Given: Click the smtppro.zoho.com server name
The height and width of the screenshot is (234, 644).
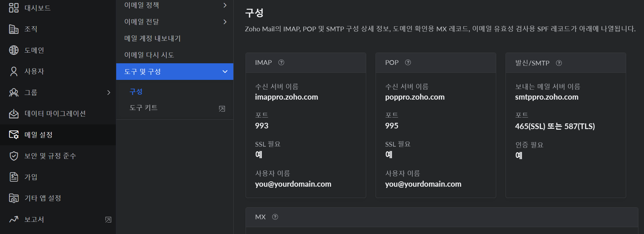Looking at the screenshot, I should [x=547, y=97].
